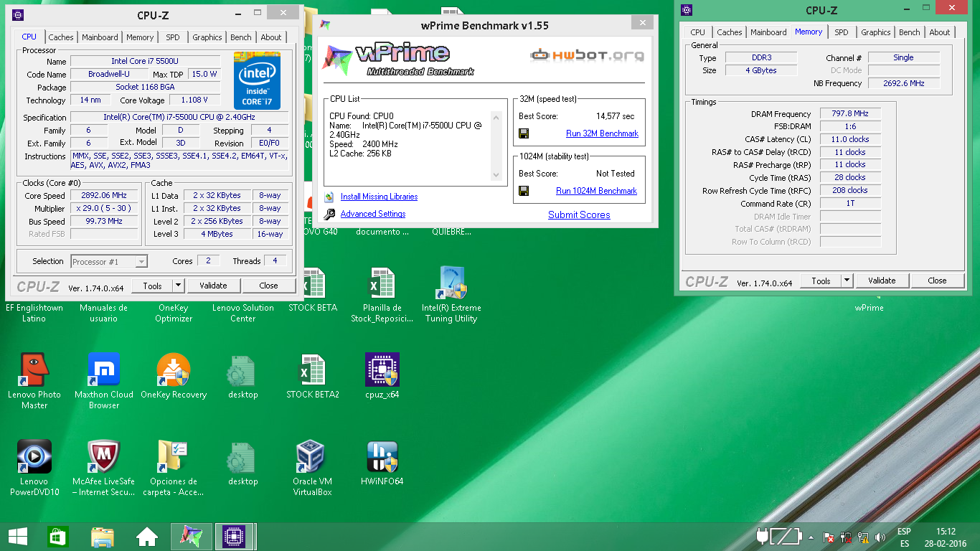Open HWiNFO64 desktop icon
The width and height of the screenshot is (980, 551).
382,457
